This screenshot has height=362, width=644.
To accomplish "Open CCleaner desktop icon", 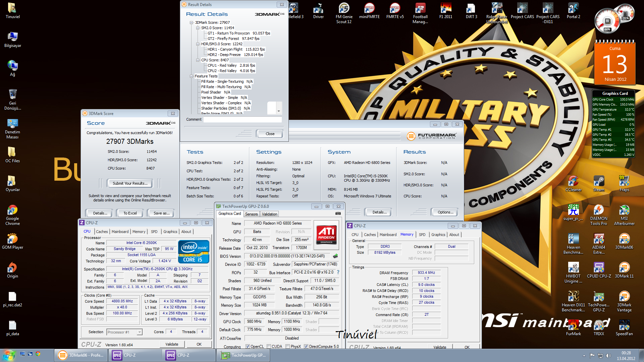I will pyautogui.click(x=573, y=183).
